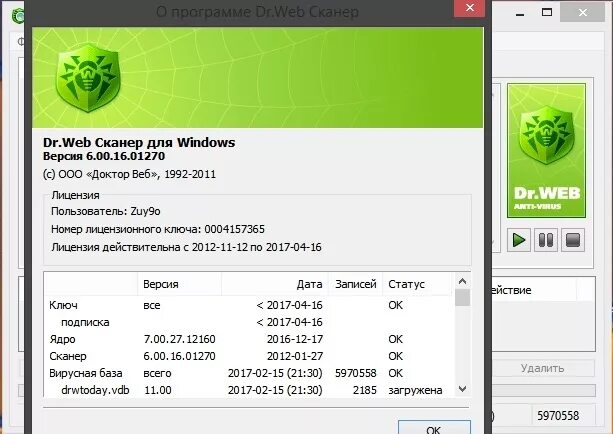Click Dr.WEB Anti-virus logo in scanner window
This screenshot has width=613, height=434.
(546, 151)
